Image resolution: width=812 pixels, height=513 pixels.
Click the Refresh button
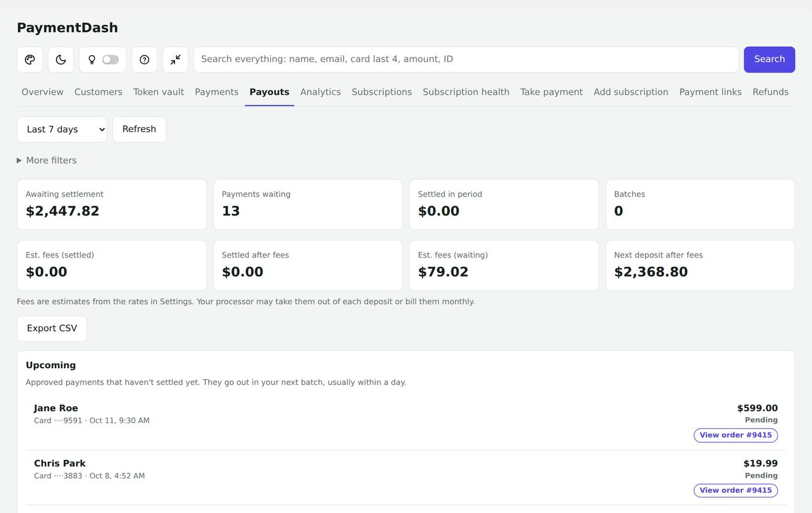tap(139, 129)
